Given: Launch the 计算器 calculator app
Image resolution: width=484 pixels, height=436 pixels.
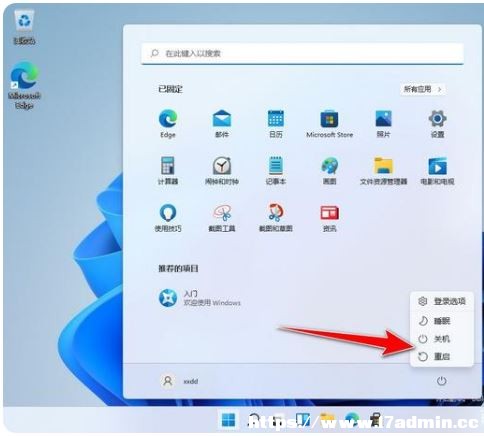Looking at the screenshot, I should 168,170.
